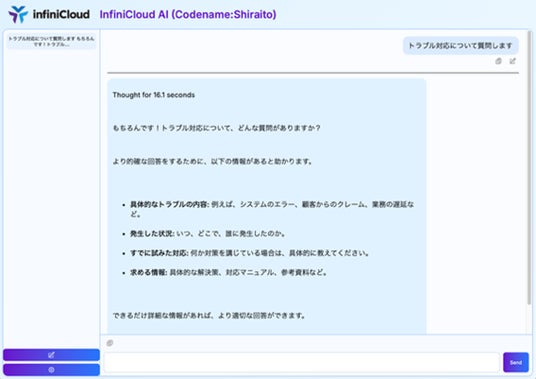The image size is (536, 379).
Task: Open settings with the gear button
Action: (x=51, y=370)
